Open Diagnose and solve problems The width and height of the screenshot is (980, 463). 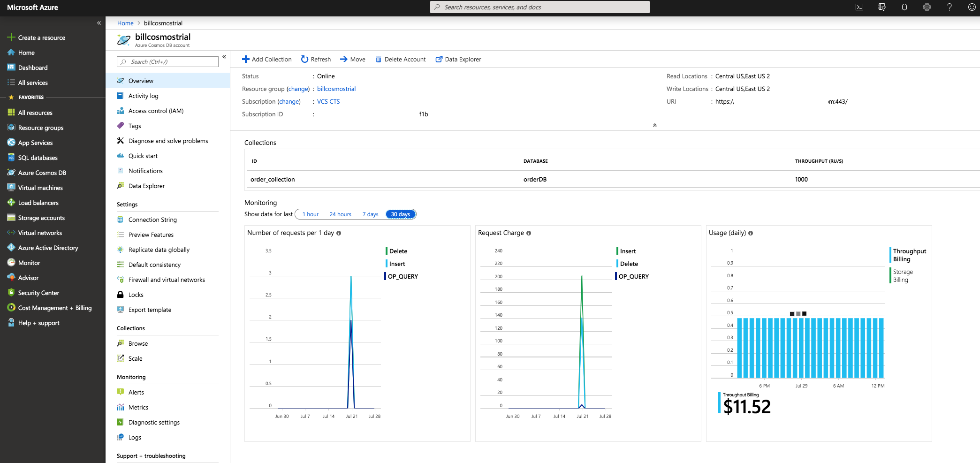coord(168,141)
